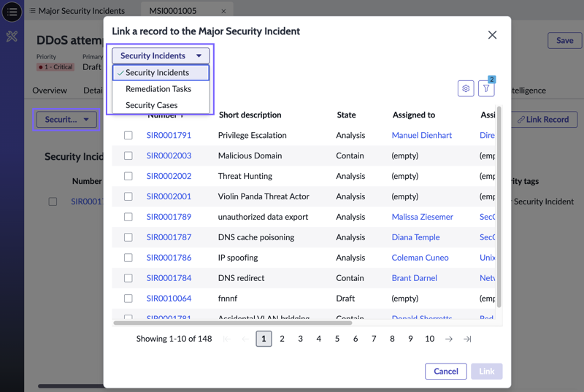The height and width of the screenshot is (392, 584).
Task: Open record SIR0001786
Action: tap(169, 258)
